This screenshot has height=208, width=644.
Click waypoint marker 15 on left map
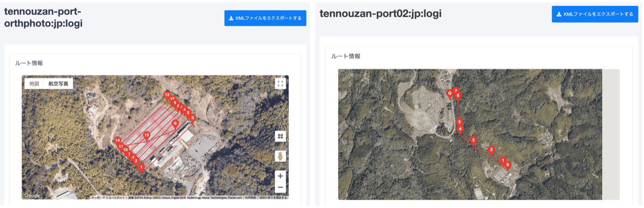tap(147, 136)
